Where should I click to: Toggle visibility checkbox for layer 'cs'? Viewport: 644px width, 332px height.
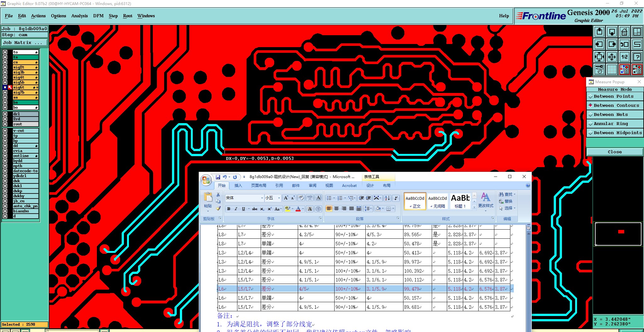tap(5, 62)
